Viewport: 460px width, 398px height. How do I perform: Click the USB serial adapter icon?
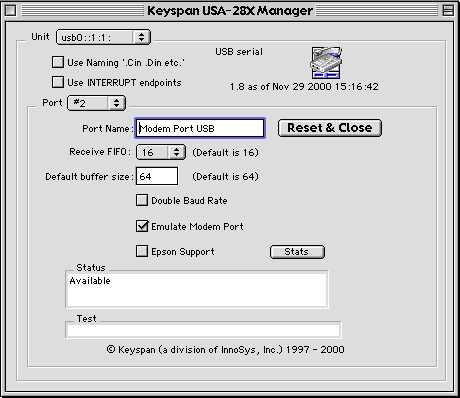[x=326, y=63]
